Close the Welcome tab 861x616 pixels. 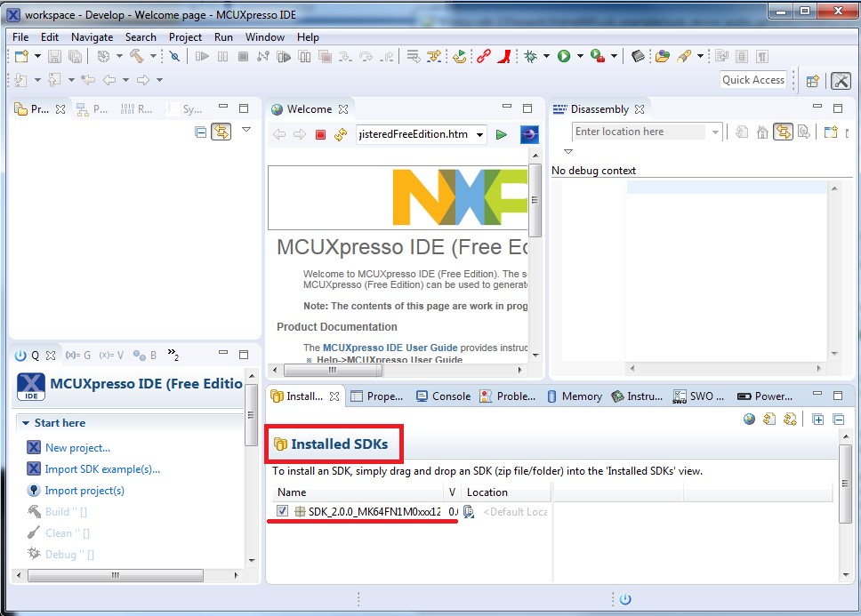(x=343, y=109)
